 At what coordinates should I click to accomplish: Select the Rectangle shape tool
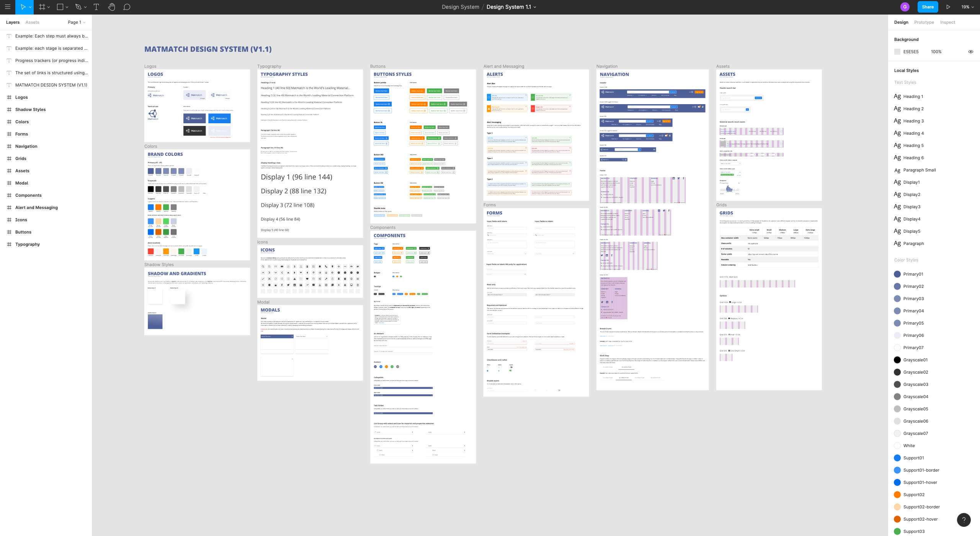point(60,7)
